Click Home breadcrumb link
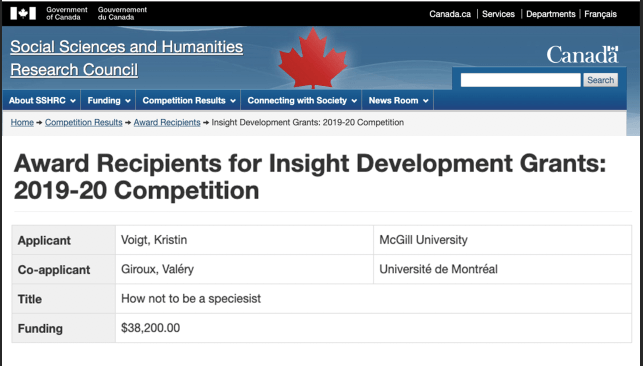 point(22,123)
